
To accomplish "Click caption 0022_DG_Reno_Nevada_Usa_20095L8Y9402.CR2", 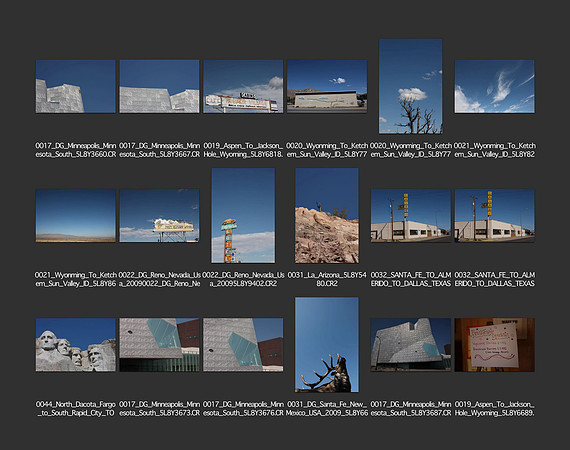I will point(243,279).
